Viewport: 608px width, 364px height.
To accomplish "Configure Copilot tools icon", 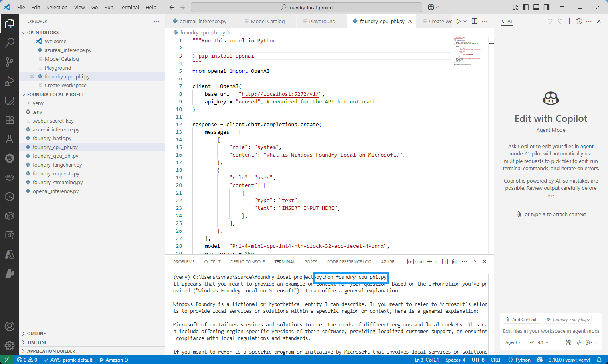I will click(568, 342).
